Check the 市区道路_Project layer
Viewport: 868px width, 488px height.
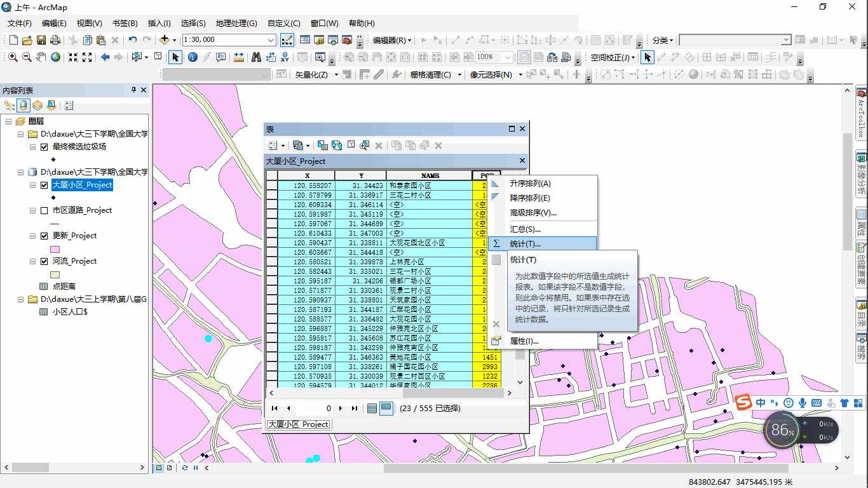tap(44, 210)
